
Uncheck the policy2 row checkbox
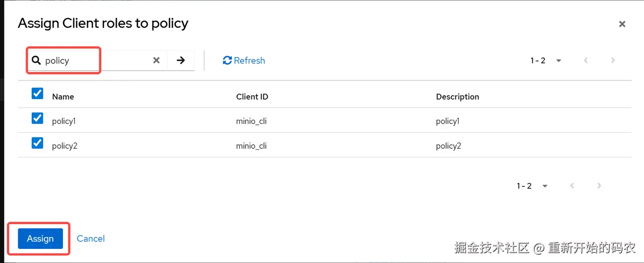click(x=37, y=143)
